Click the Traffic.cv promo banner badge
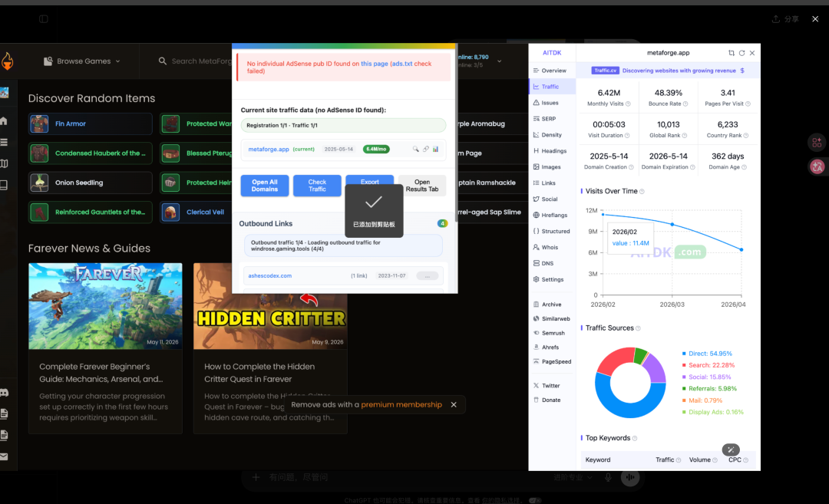This screenshot has height=504, width=829. pos(606,71)
